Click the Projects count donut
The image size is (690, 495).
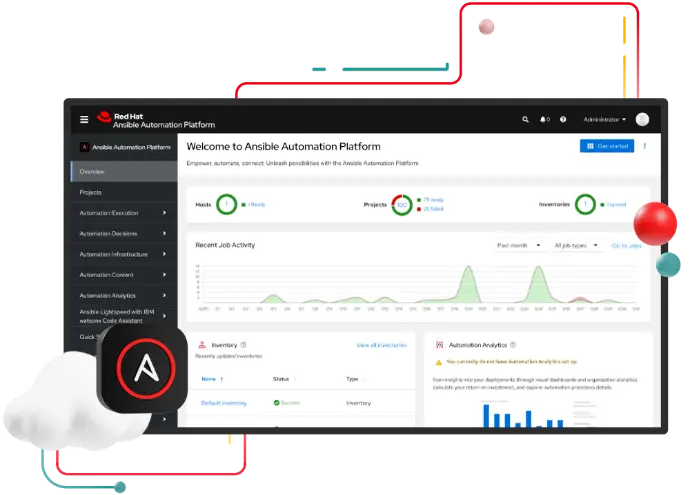[x=402, y=205]
